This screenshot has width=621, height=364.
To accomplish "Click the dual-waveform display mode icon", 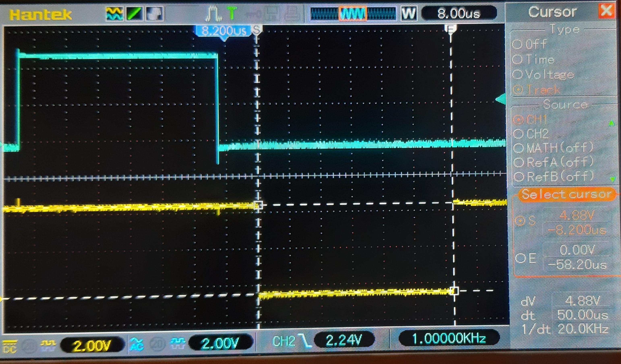I will pos(115,14).
